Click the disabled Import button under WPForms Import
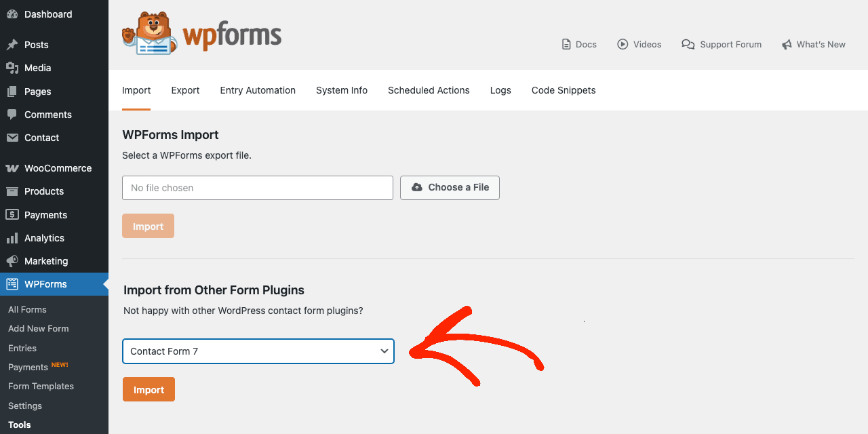Screen dimensions: 868x434 click(148, 226)
